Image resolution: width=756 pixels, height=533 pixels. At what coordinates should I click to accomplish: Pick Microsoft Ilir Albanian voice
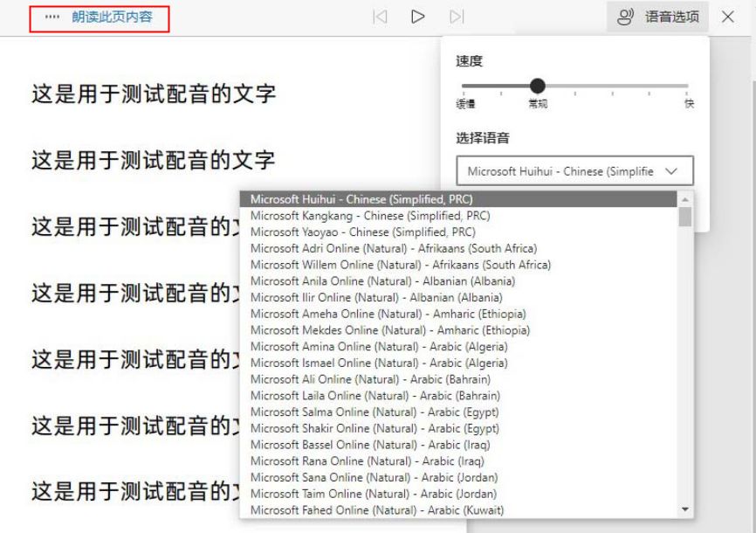458,297
